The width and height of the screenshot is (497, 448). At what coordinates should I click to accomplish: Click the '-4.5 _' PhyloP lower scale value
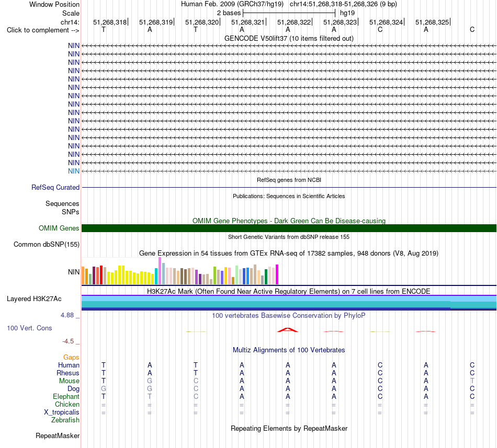71,341
